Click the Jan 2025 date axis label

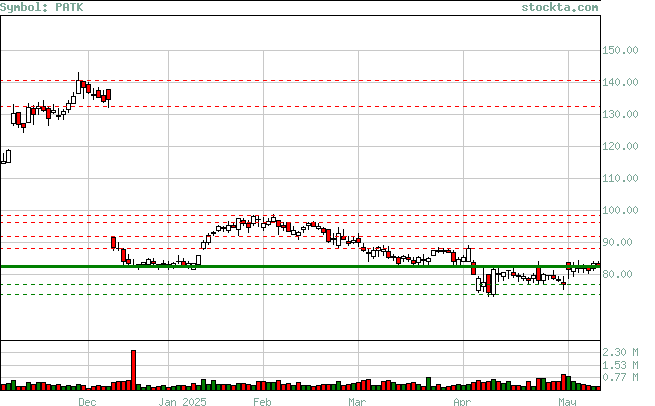pyautogui.click(x=182, y=401)
